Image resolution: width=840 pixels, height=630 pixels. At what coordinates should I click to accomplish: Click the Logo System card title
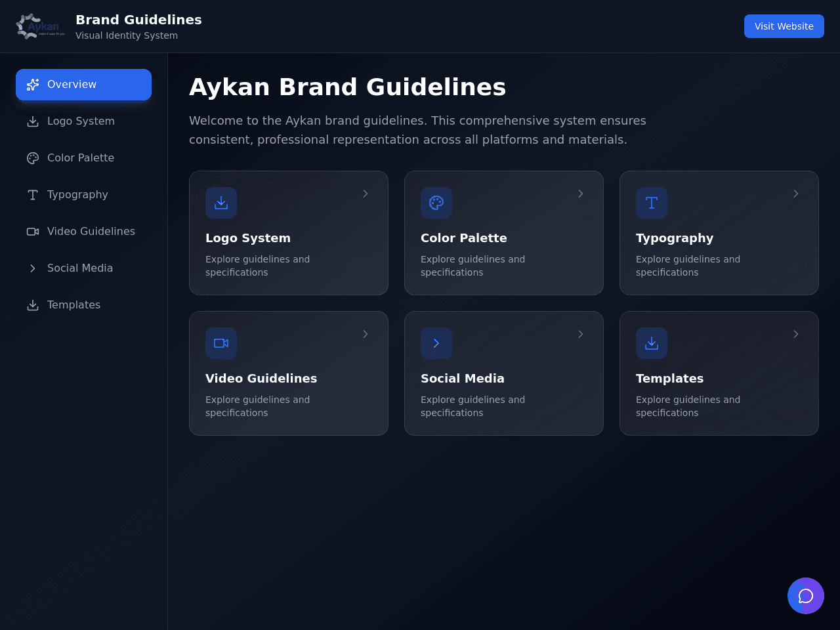[x=248, y=238]
